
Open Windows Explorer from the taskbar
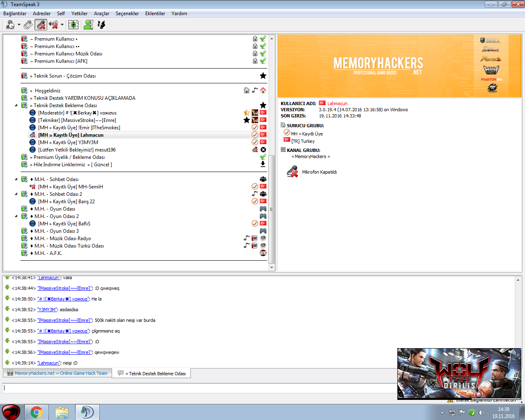pyautogui.click(x=62, y=412)
